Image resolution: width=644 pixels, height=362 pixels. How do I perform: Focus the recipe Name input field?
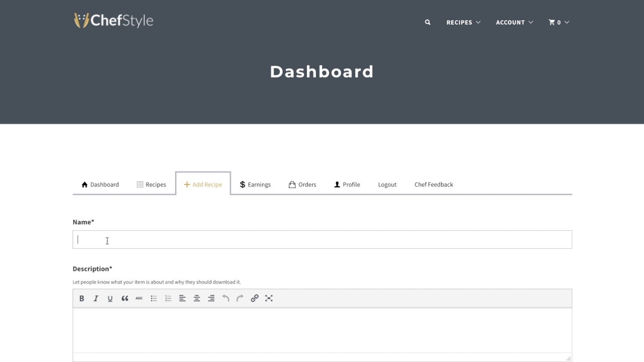[322, 239]
